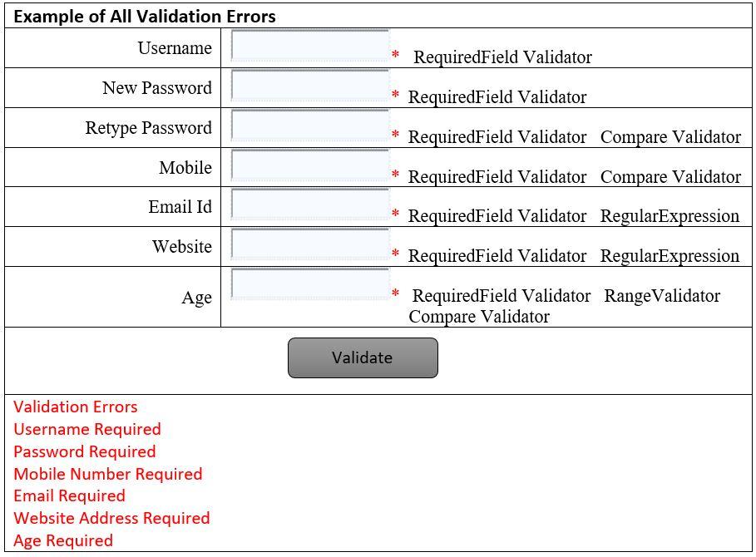Click the Validation Errors heading
Viewport: 756px width, 557px height.
click(76, 407)
